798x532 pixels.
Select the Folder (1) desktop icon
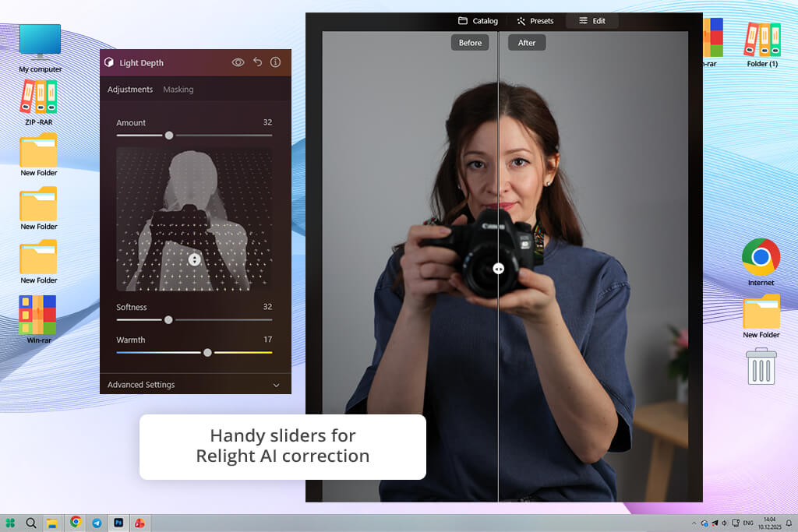tap(762, 44)
